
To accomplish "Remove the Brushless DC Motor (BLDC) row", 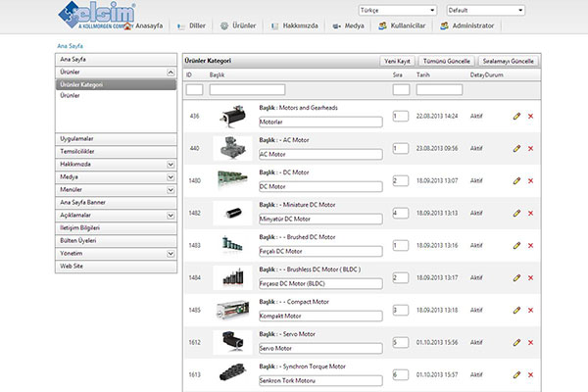I will tap(530, 277).
